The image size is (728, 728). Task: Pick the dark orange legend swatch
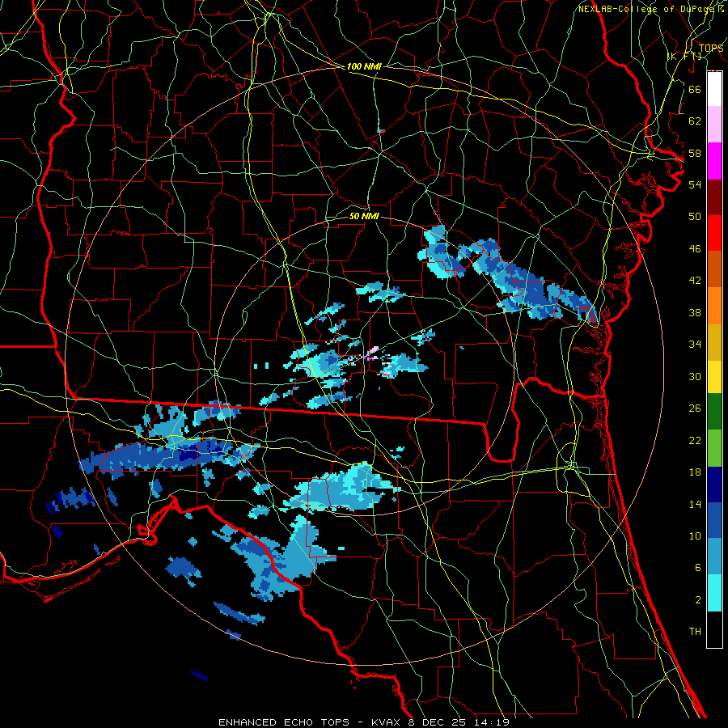[714, 269]
